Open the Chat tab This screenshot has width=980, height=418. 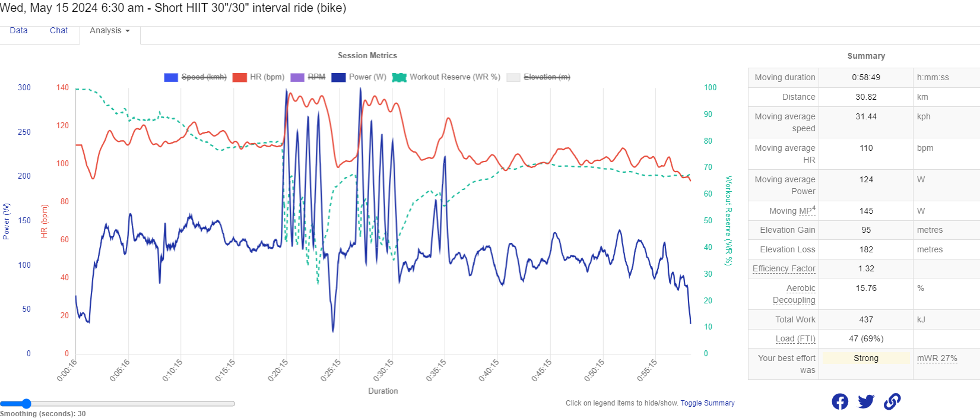(x=59, y=31)
